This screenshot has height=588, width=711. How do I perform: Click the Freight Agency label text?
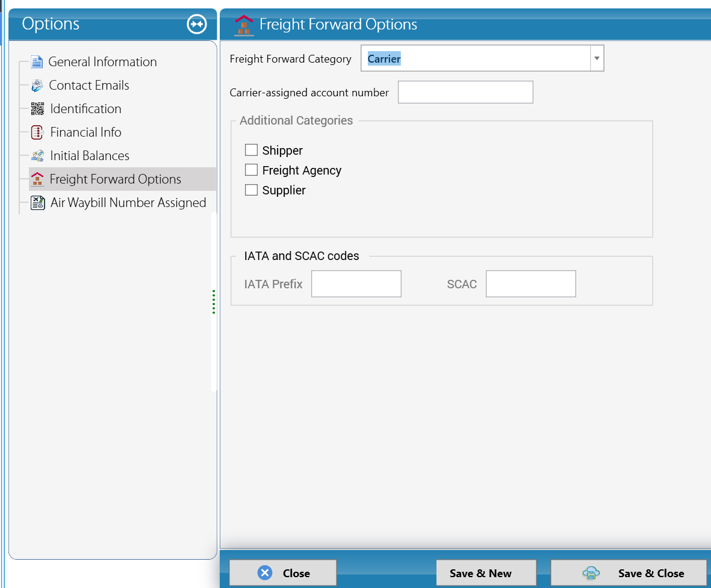tap(302, 170)
